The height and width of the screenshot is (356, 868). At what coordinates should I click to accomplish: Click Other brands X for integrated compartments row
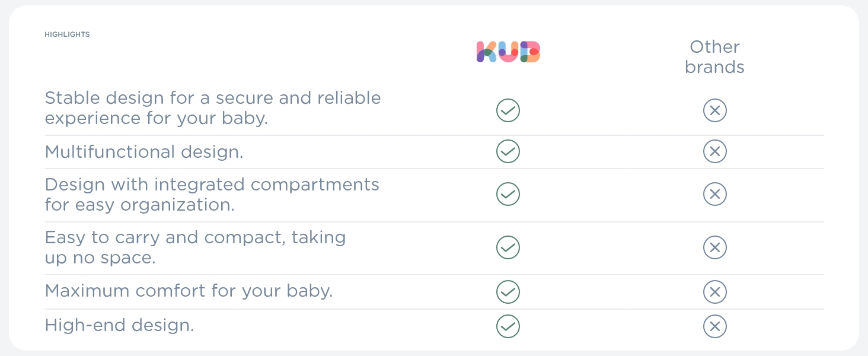click(714, 194)
